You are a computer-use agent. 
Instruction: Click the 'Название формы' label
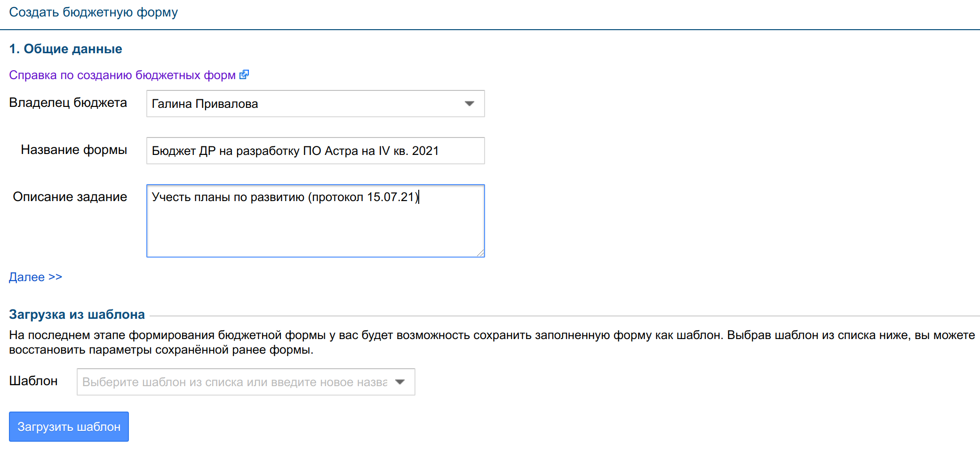tap(74, 150)
